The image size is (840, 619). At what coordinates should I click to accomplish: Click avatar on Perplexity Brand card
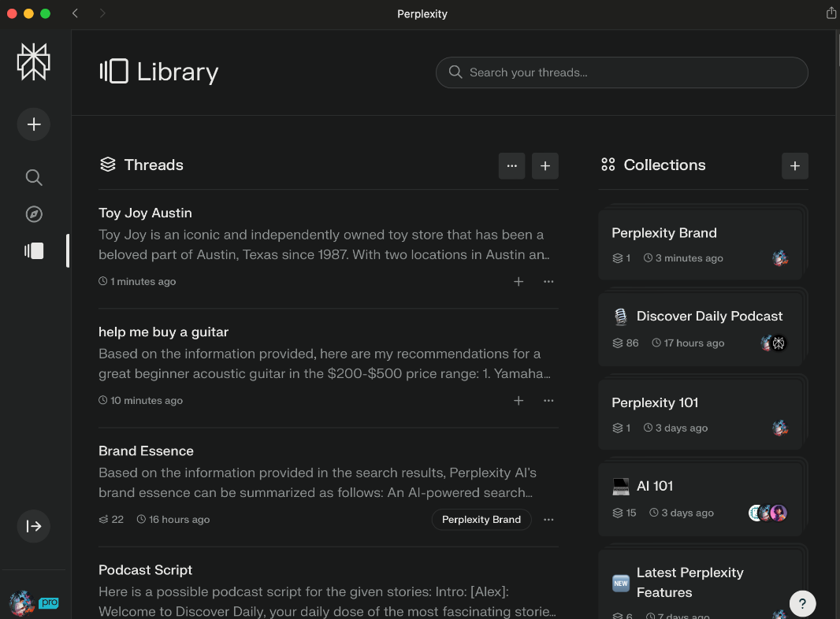[x=780, y=258]
